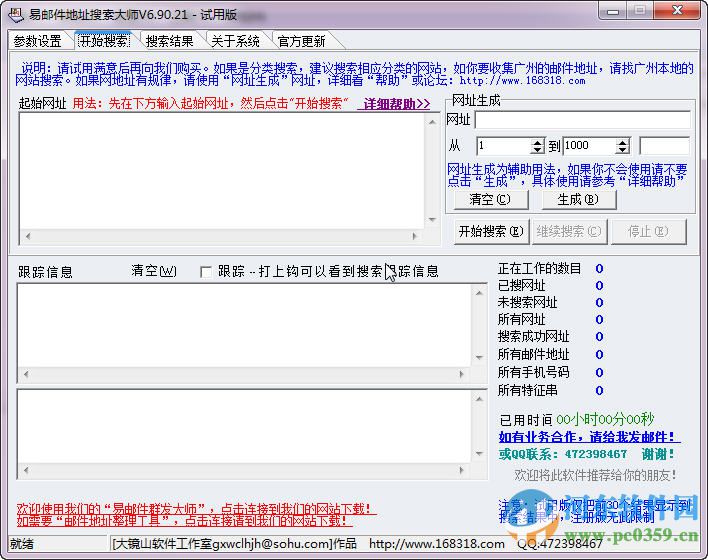The image size is (708, 560).
Task: Click the 已搜网址 counter label
Action: [x=522, y=285]
